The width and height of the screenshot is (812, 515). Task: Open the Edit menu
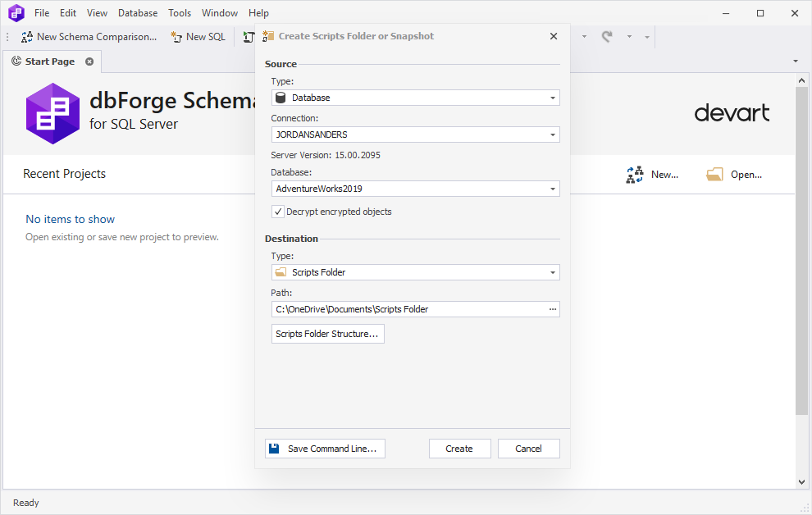(x=68, y=13)
